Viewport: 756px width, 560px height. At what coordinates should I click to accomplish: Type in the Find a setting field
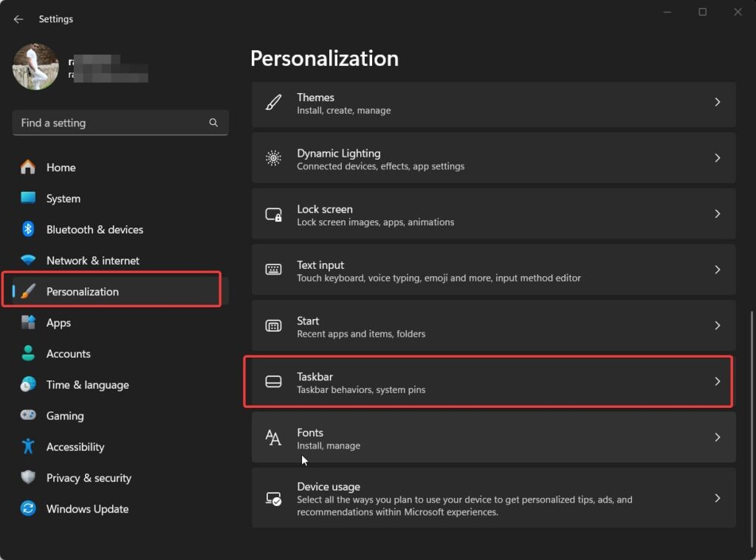(111, 123)
